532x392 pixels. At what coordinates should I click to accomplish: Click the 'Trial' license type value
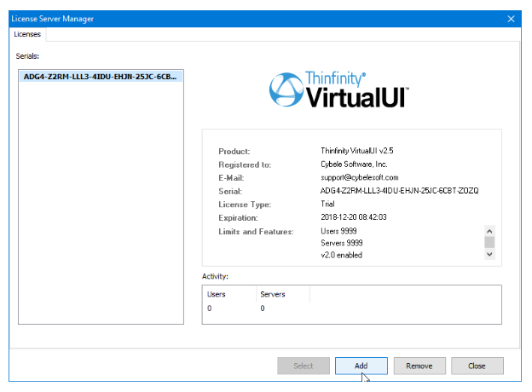[x=327, y=204]
